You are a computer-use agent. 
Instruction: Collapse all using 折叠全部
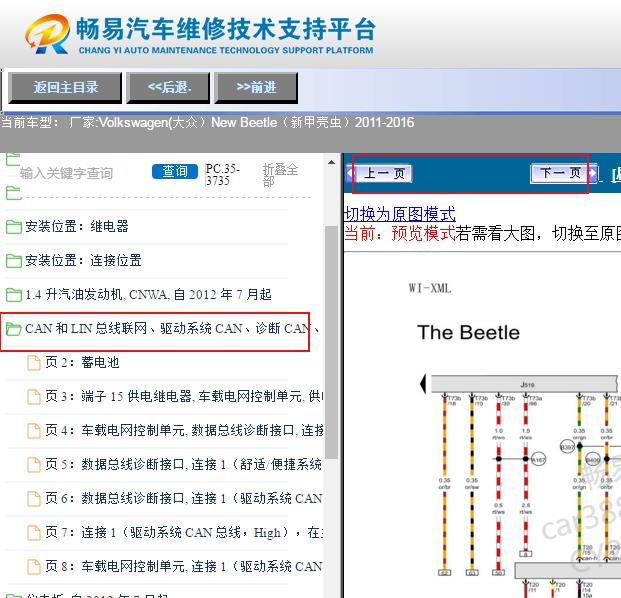(280, 175)
